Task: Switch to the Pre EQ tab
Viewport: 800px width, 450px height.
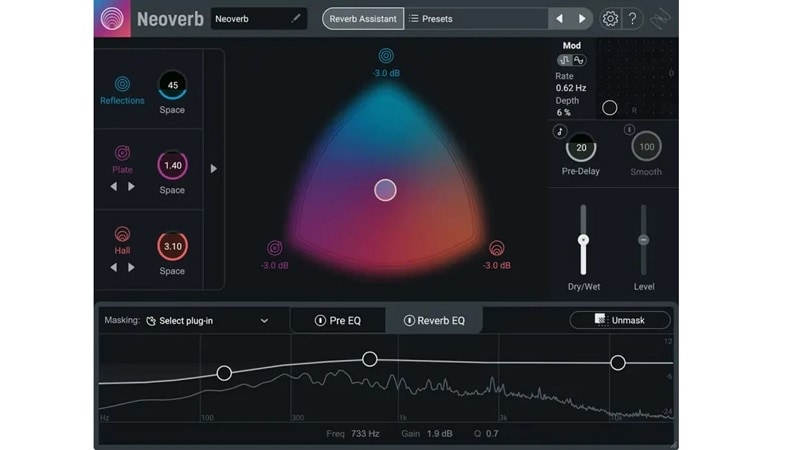Action: coord(338,320)
